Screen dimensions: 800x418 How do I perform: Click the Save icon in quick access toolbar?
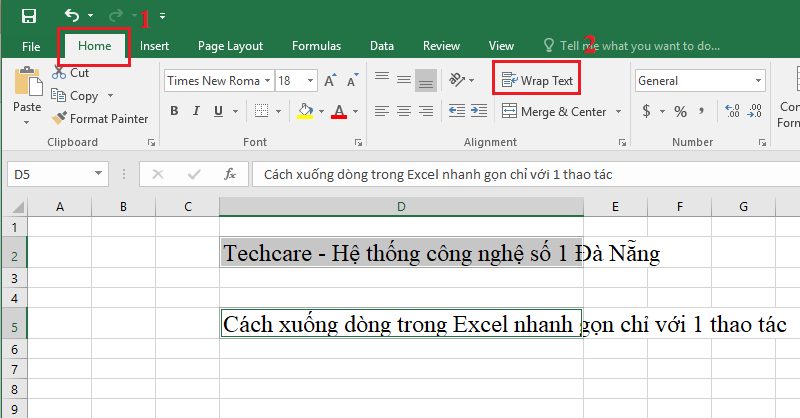click(29, 16)
